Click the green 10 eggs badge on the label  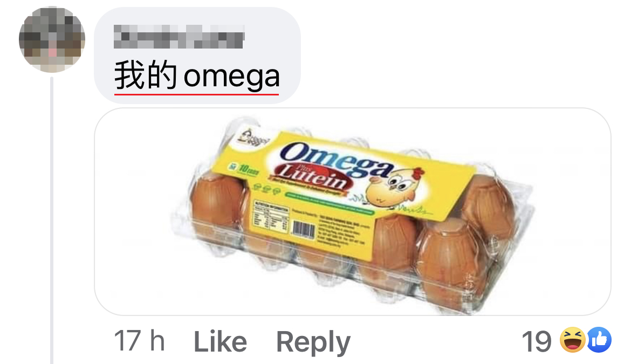(243, 169)
